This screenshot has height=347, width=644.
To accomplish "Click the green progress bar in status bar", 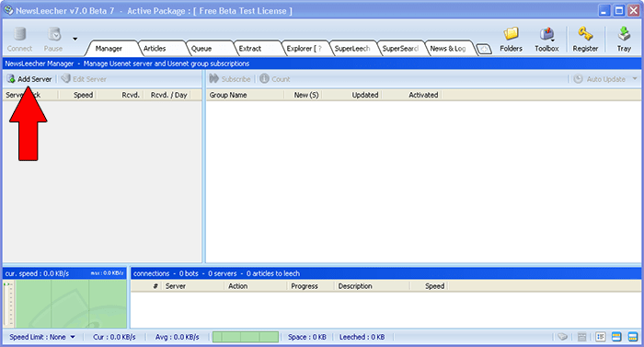I will click(x=246, y=337).
